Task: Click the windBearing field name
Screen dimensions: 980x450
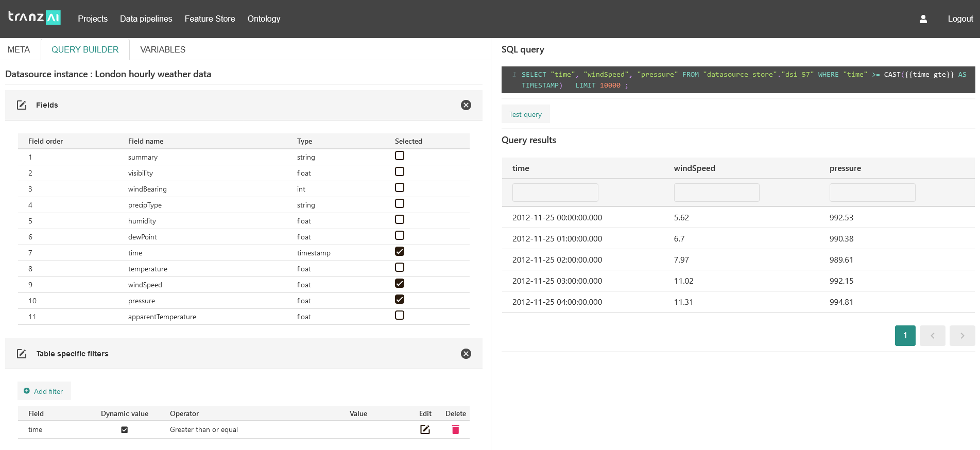Action: (147, 189)
